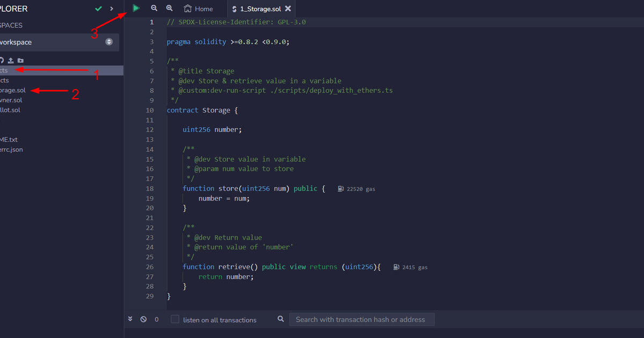Click the 2415 gas estimate on retrieve
The height and width of the screenshot is (338, 644).
(x=415, y=267)
